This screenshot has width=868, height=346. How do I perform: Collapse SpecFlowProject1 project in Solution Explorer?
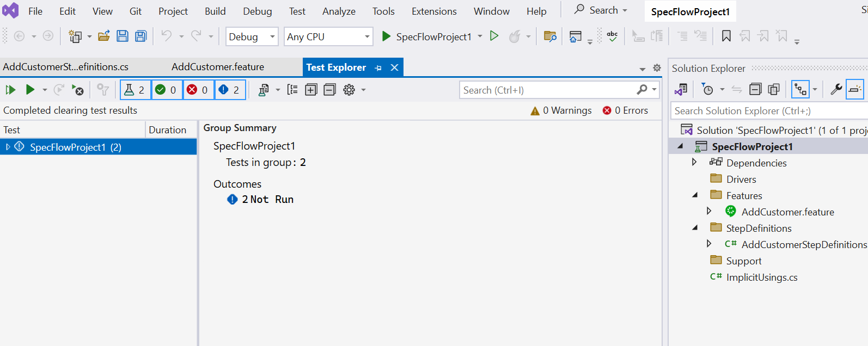(681, 146)
